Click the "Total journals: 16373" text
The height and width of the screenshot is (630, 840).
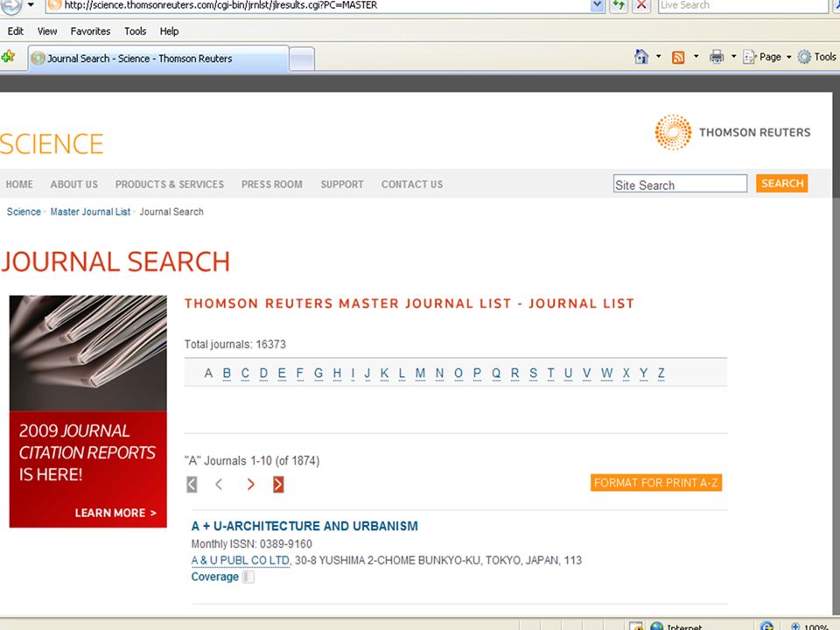235,345
